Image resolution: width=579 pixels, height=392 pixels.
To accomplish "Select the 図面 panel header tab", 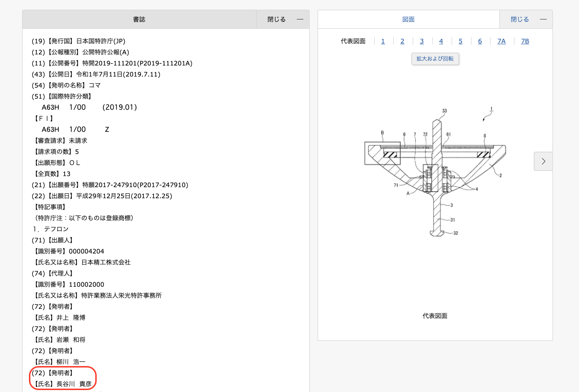I will (x=408, y=19).
